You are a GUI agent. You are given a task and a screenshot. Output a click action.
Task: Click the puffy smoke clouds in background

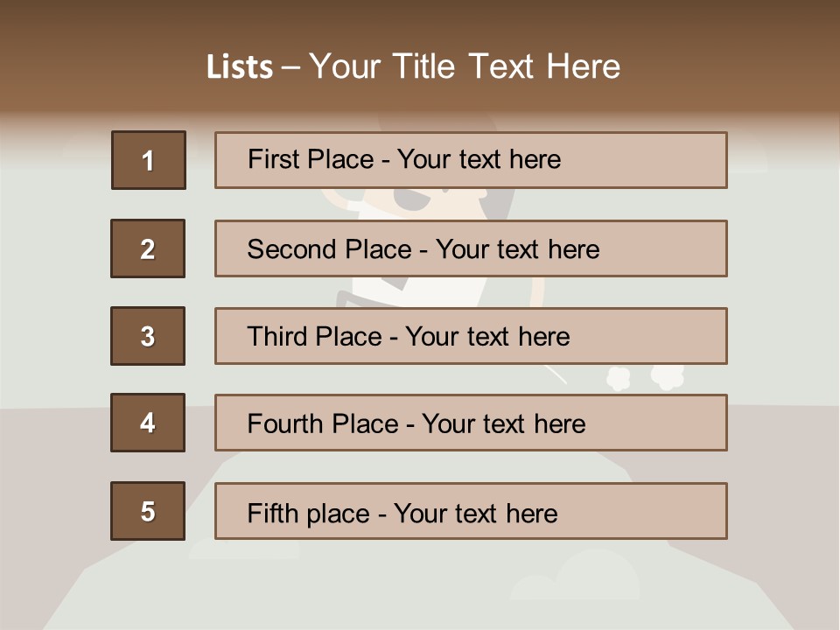[x=645, y=378]
